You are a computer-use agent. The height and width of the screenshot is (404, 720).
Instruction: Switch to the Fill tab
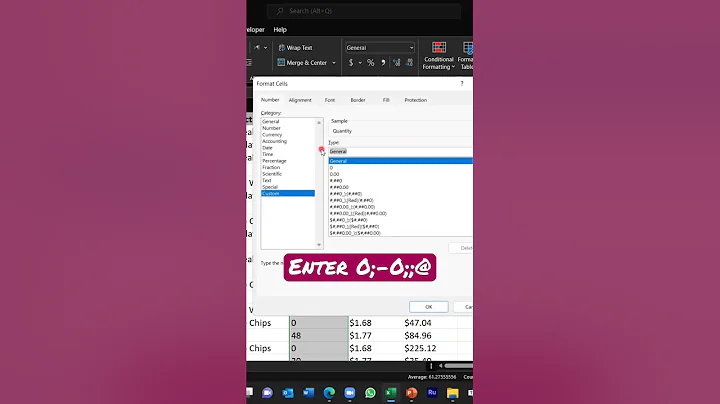[386, 100]
